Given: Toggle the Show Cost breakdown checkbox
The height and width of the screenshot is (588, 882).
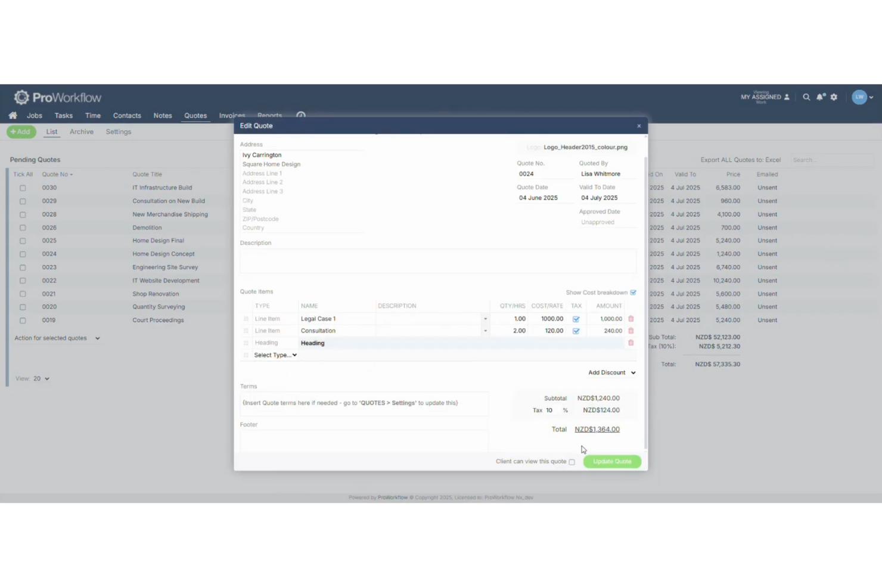Looking at the screenshot, I should click(x=633, y=293).
